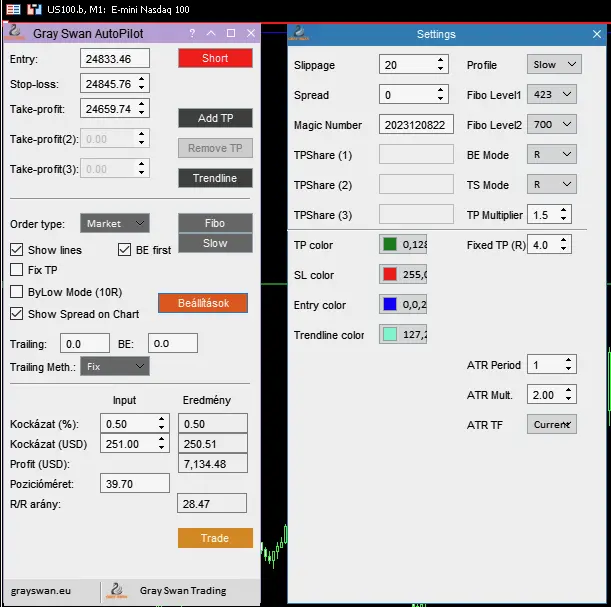Click the Gray Swan Trading footer text
611x607 pixels.
pos(183,591)
